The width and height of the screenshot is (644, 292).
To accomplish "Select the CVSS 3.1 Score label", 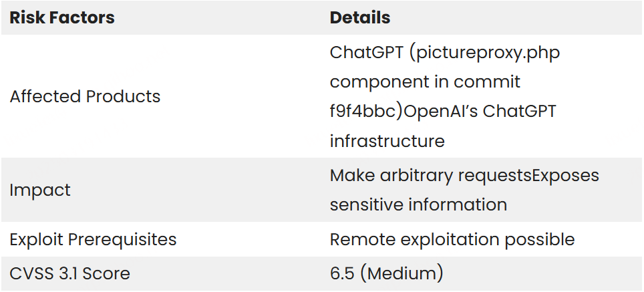I will point(70,273).
